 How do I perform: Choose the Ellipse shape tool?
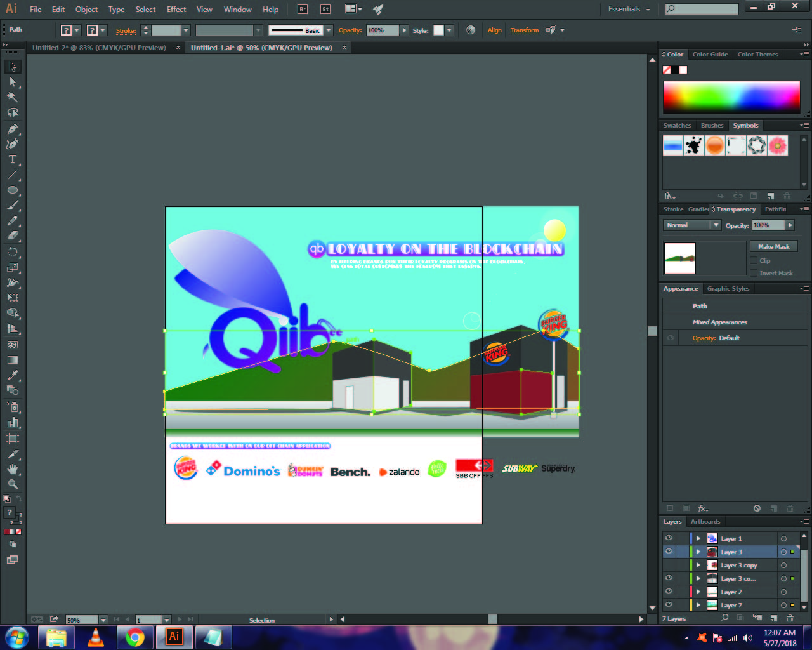coord(13,190)
